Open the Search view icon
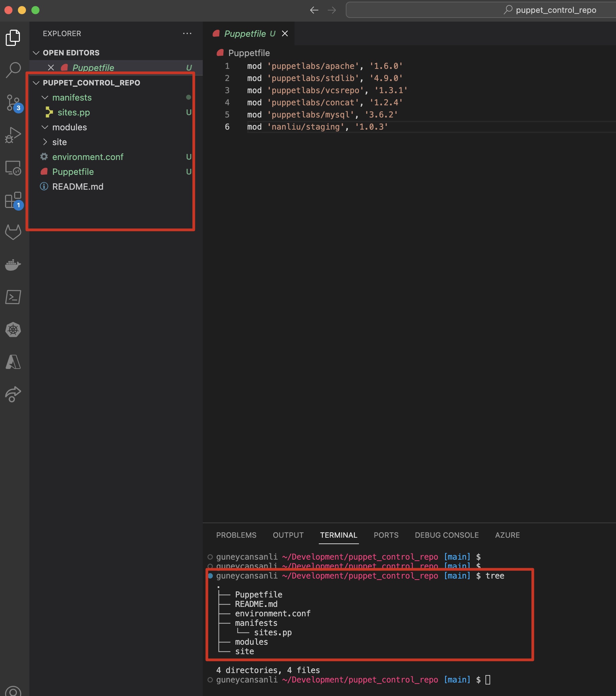Viewport: 616px width, 696px height. [13, 70]
